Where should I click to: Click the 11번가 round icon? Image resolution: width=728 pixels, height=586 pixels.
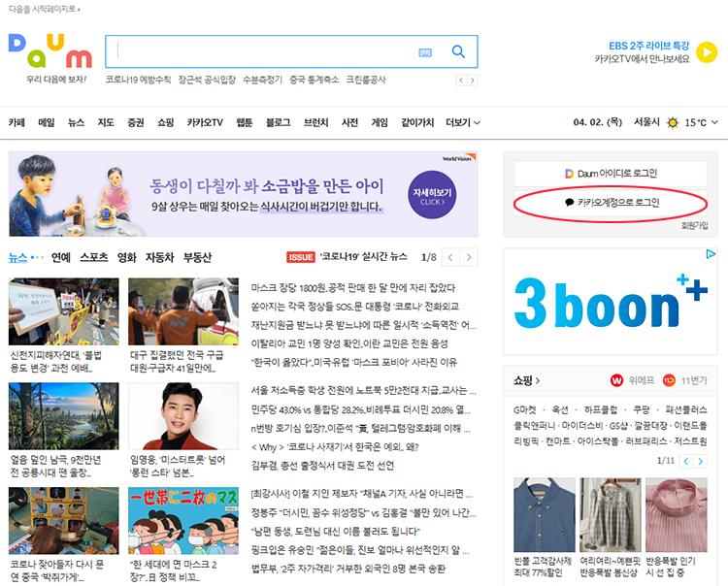669,380
